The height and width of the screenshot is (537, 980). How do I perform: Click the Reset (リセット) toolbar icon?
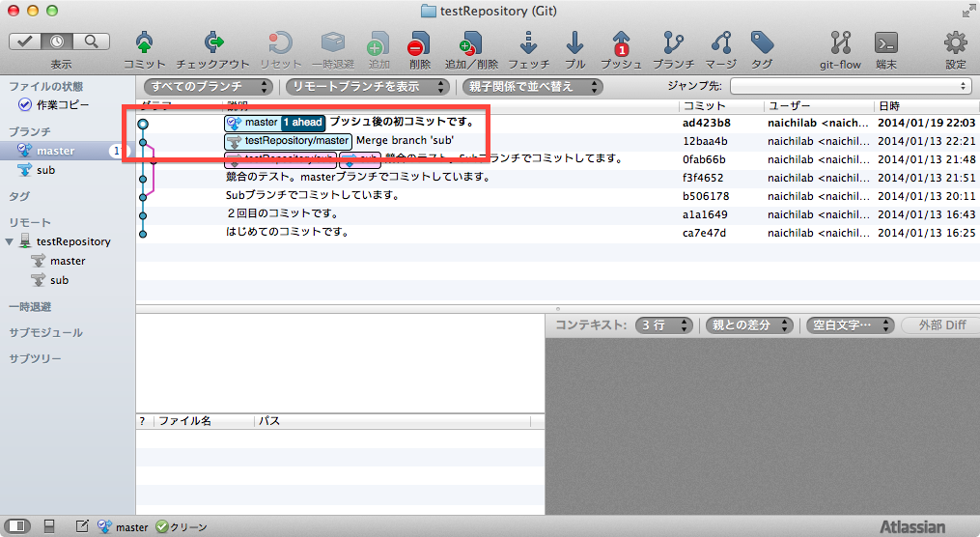pyautogui.click(x=281, y=43)
